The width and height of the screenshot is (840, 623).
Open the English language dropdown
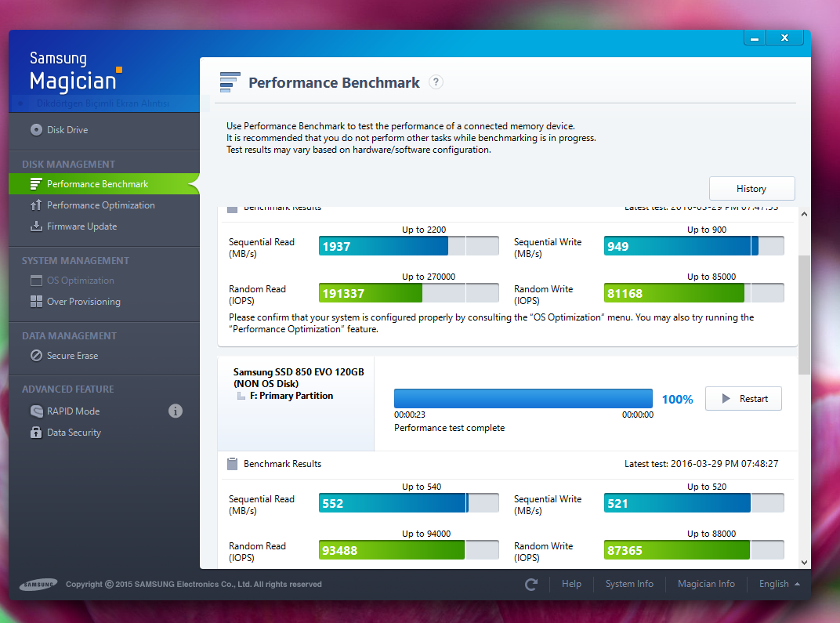[x=780, y=584]
